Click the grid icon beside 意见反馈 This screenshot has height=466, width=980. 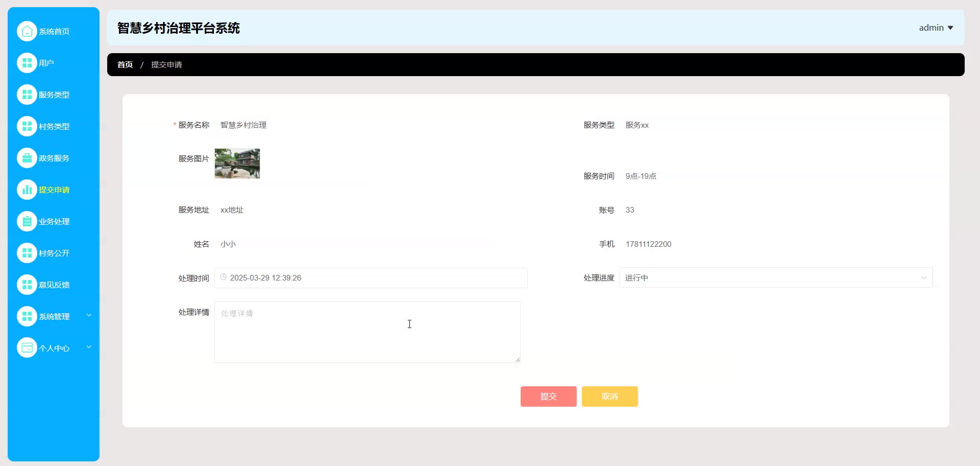(27, 285)
